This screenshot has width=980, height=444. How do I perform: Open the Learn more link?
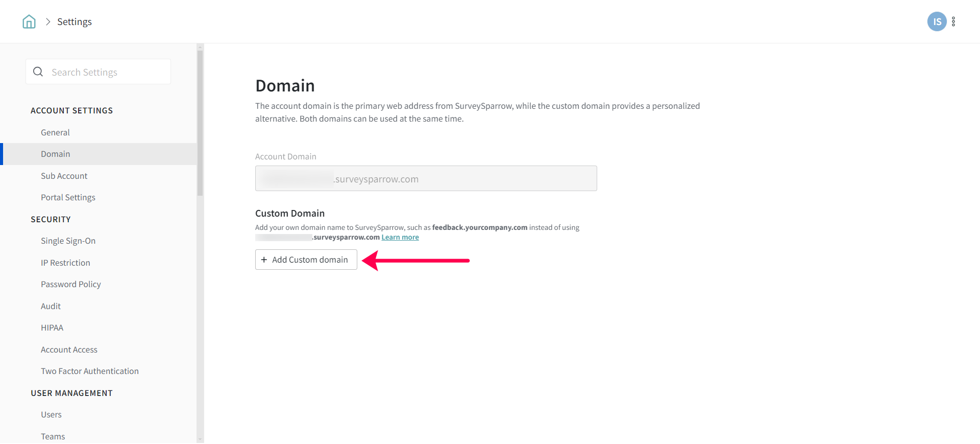pyautogui.click(x=400, y=237)
